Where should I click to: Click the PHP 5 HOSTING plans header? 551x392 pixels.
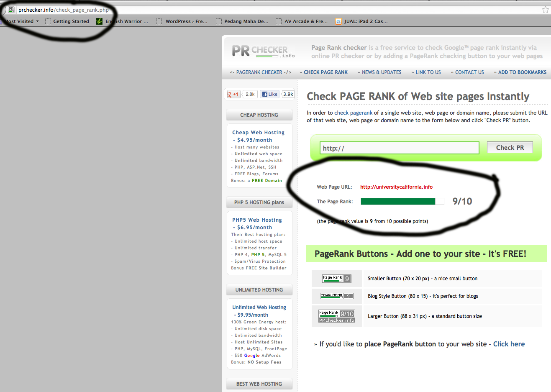pyautogui.click(x=259, y=202)
